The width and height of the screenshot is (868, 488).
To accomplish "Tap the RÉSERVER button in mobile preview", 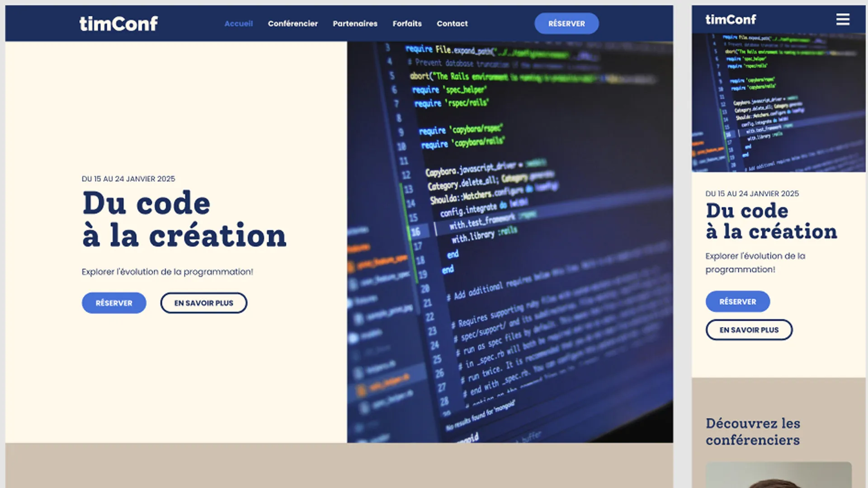I will pyautogui.click(x=737, y=301).
